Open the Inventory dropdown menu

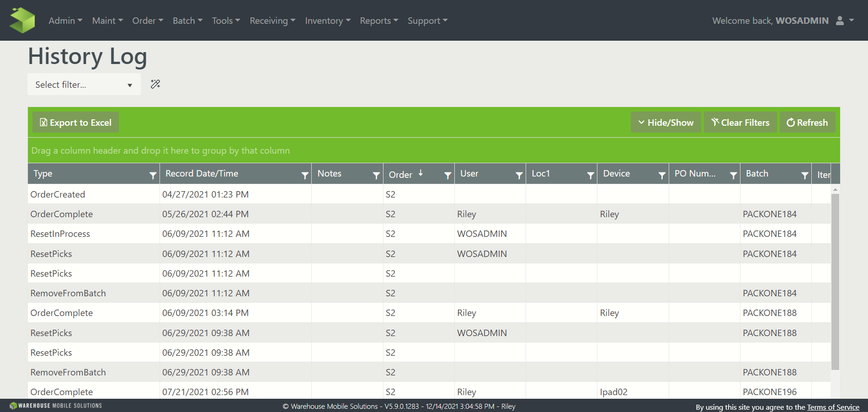327,21
